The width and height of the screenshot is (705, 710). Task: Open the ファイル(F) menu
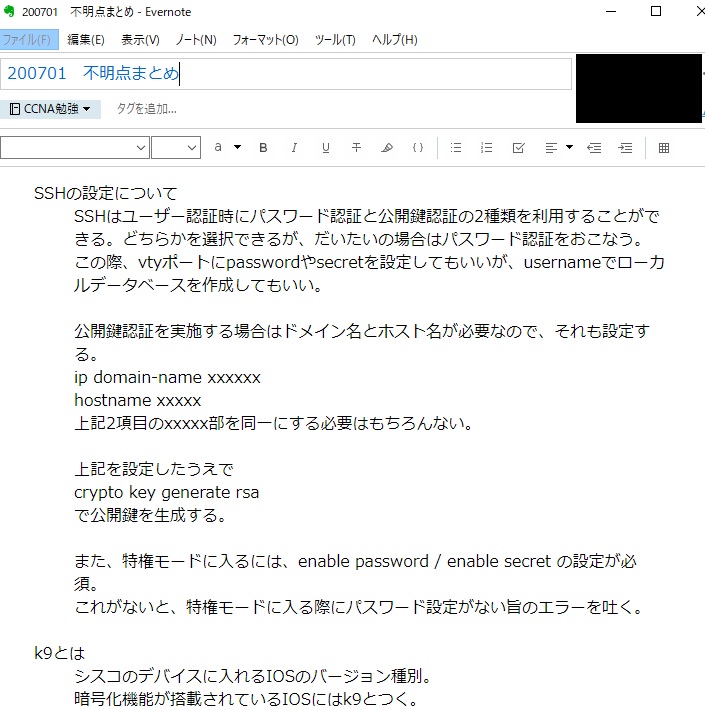click(28, 40)
